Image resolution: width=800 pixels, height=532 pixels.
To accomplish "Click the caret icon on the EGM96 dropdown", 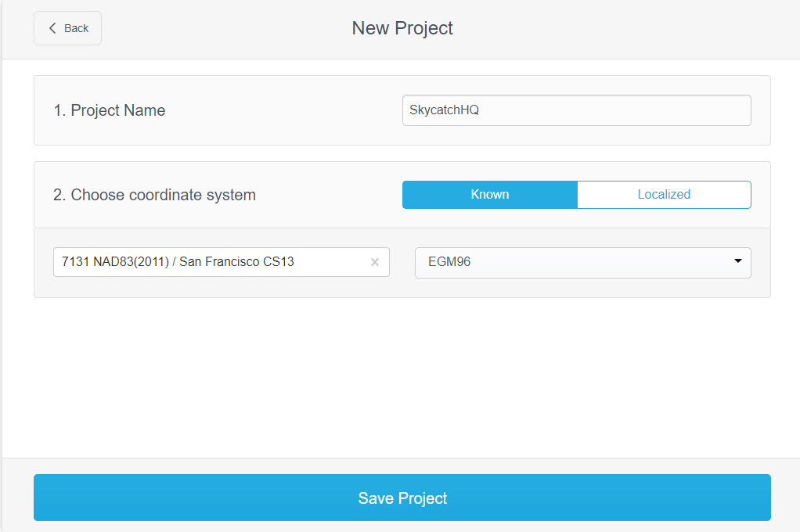I will tap(737, 263).
